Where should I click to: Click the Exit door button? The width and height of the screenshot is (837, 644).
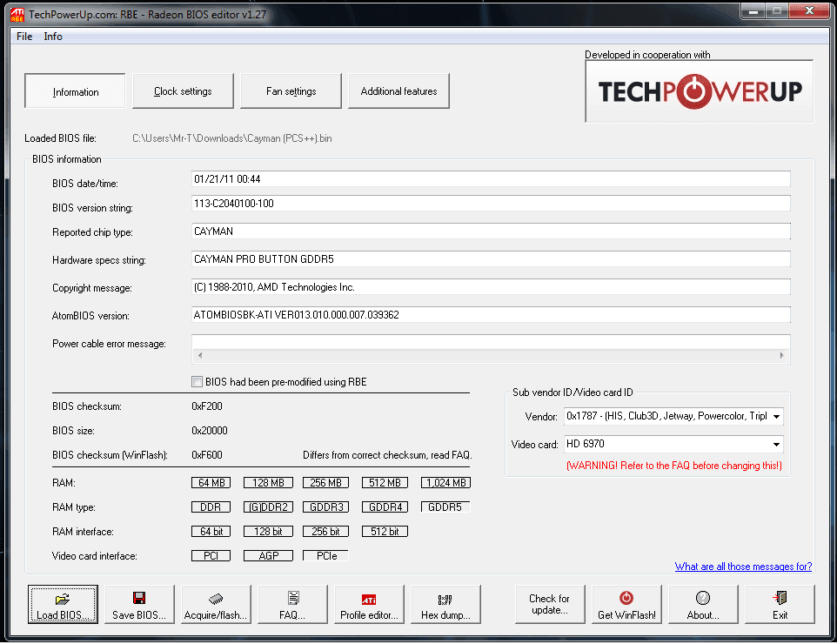point(780,604)
